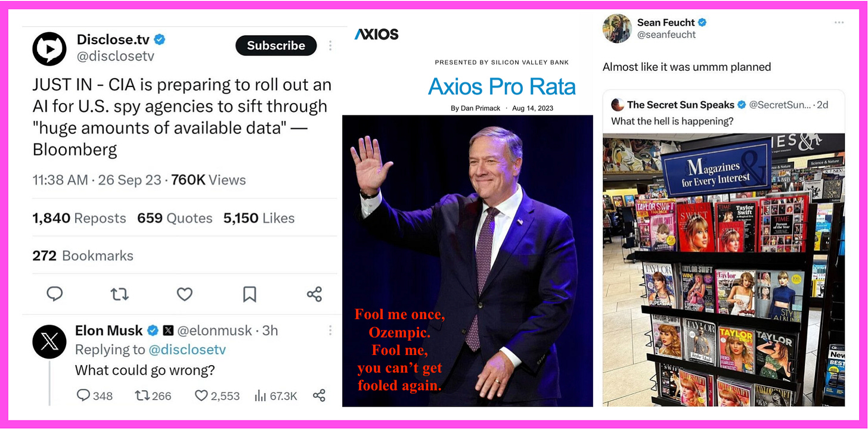Screen dimensions: 868x430
Task: Open the Axios logo
Action: point(376,34)
